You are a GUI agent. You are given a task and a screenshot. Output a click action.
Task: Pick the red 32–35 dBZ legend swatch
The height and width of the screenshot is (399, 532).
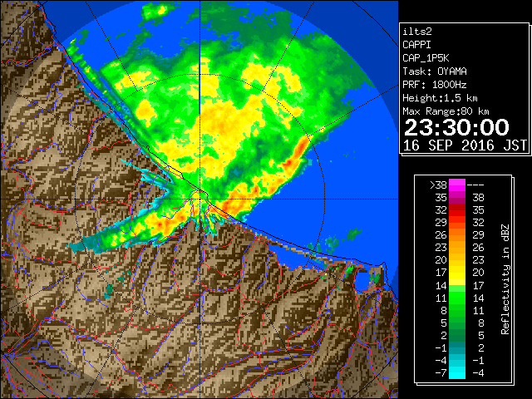click(457, 210)
